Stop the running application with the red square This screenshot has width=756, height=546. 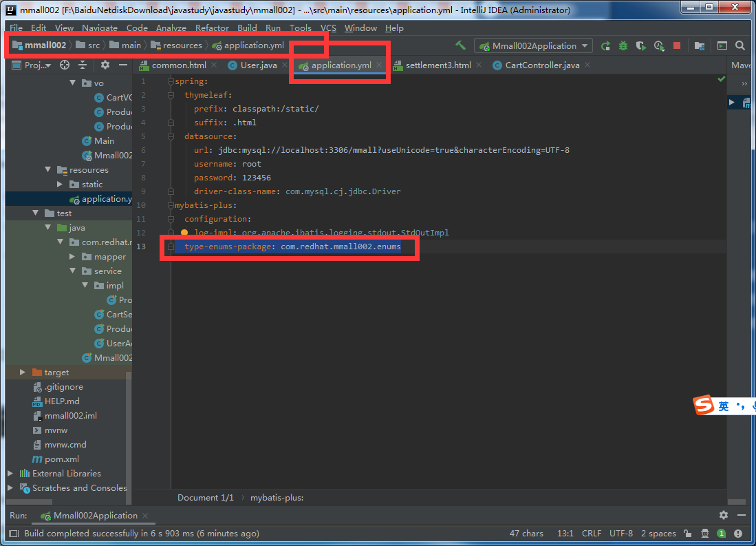[x=677, y=46]
